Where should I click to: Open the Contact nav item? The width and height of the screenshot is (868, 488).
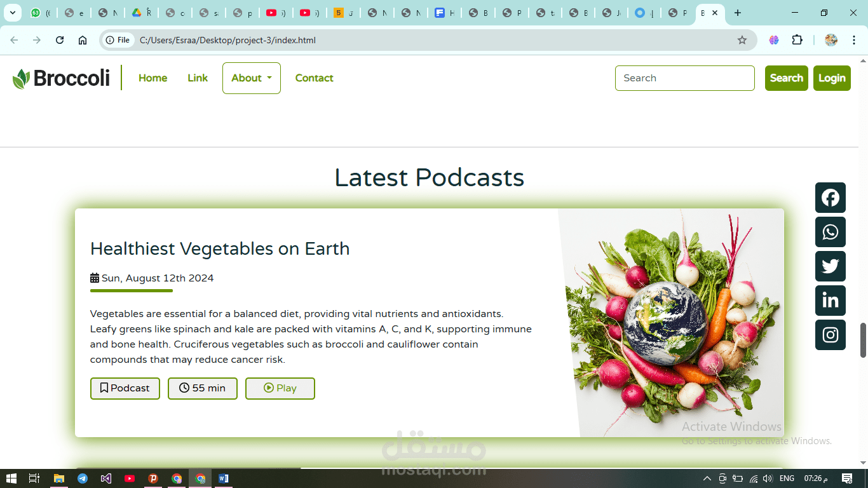coord(314,78)
